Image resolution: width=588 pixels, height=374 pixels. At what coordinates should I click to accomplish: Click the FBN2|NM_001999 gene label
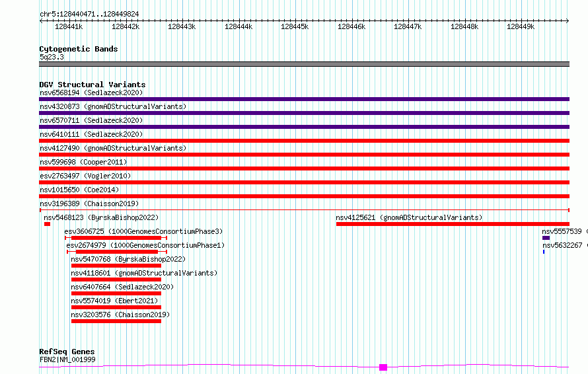coord(67,359)
